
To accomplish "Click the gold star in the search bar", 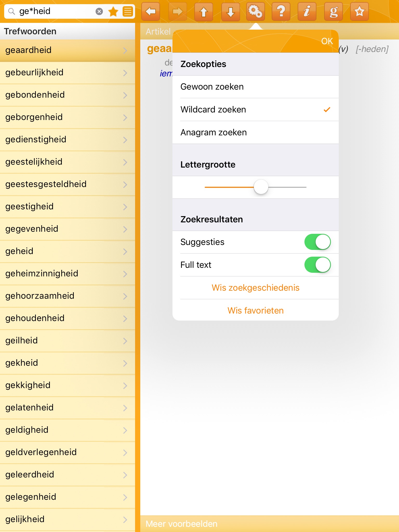I will [x=113, y=11].
